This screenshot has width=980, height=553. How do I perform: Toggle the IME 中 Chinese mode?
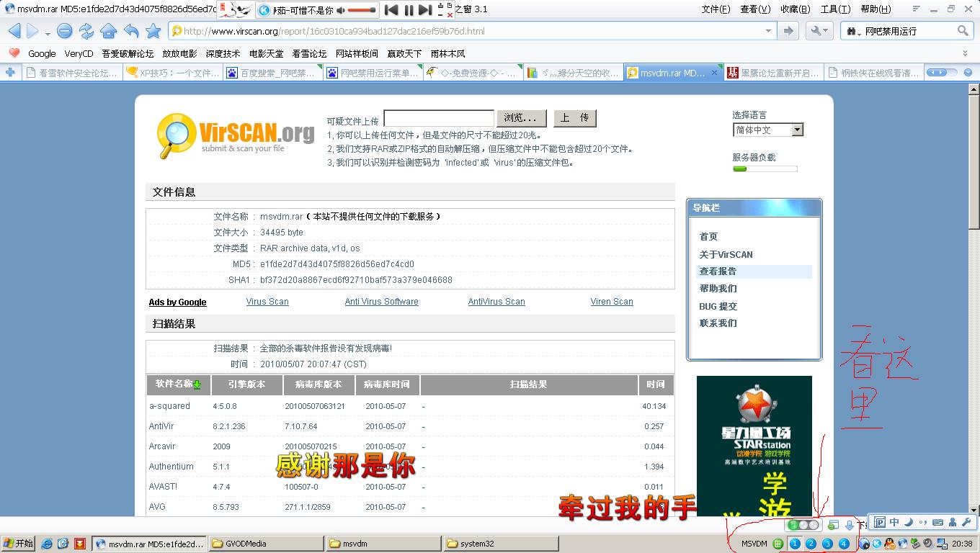point(894,523)
